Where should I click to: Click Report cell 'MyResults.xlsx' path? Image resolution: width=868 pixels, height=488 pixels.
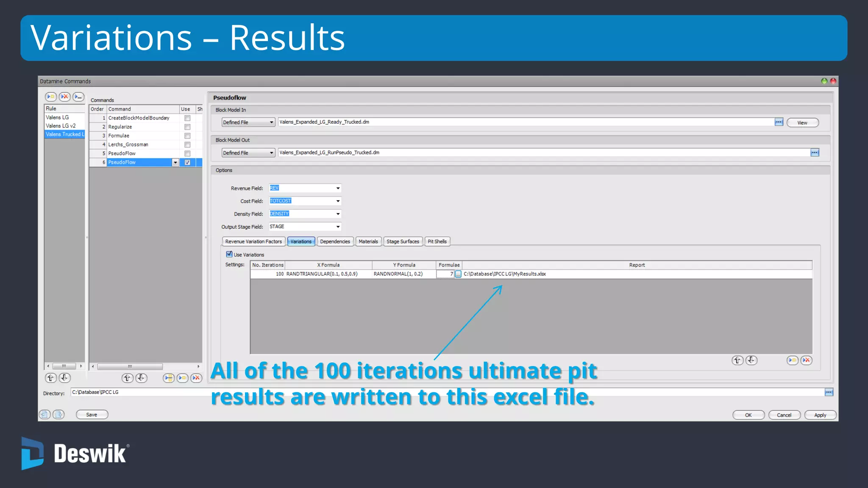coord(637,274)
